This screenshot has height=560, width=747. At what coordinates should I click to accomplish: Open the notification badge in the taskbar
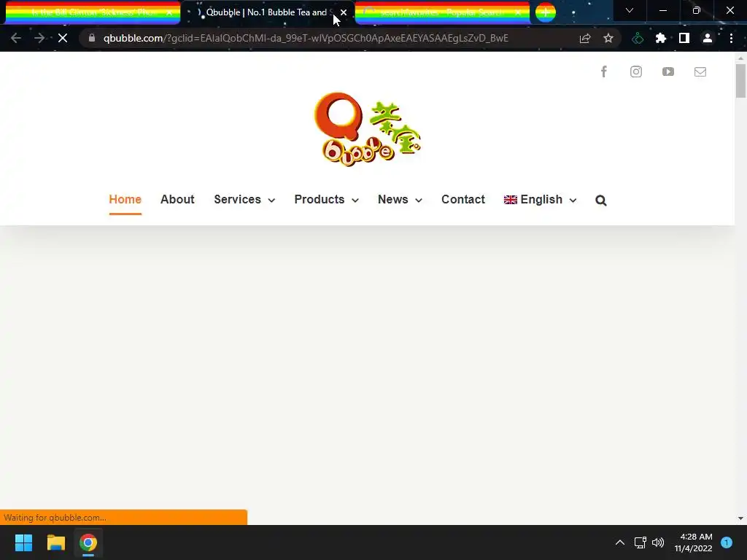pos(727,542)
